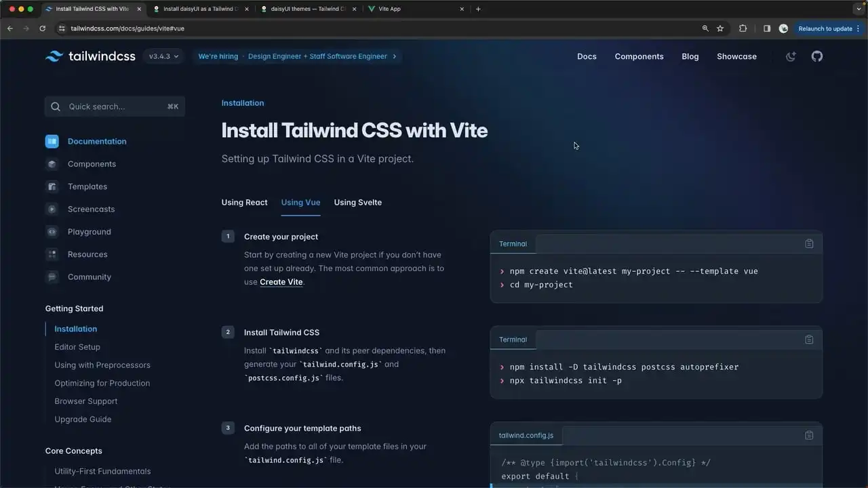Copy the tailwind.config.js code

coord(809,435)
